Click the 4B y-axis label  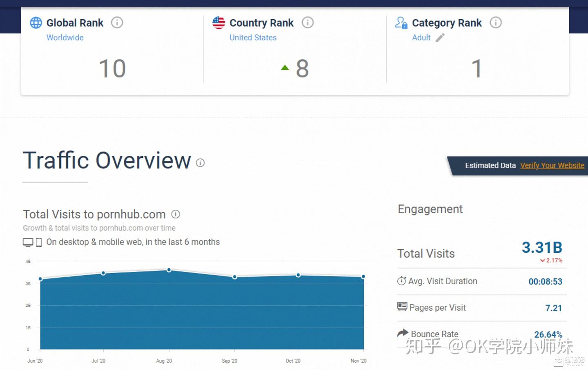pos(28,261)
